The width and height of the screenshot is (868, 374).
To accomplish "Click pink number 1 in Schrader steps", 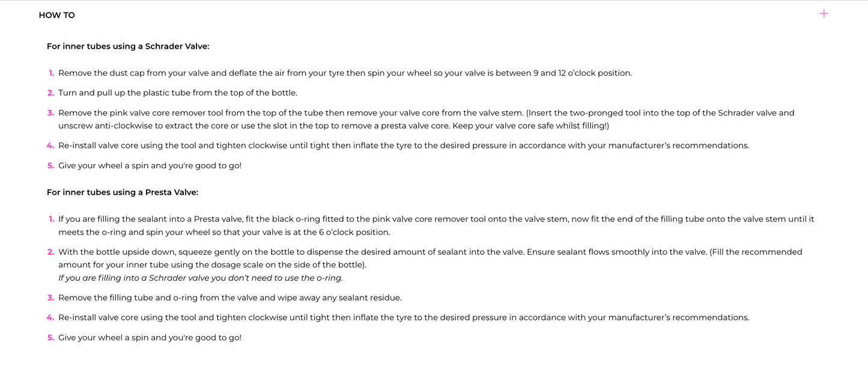I will (x=51, y=73).
